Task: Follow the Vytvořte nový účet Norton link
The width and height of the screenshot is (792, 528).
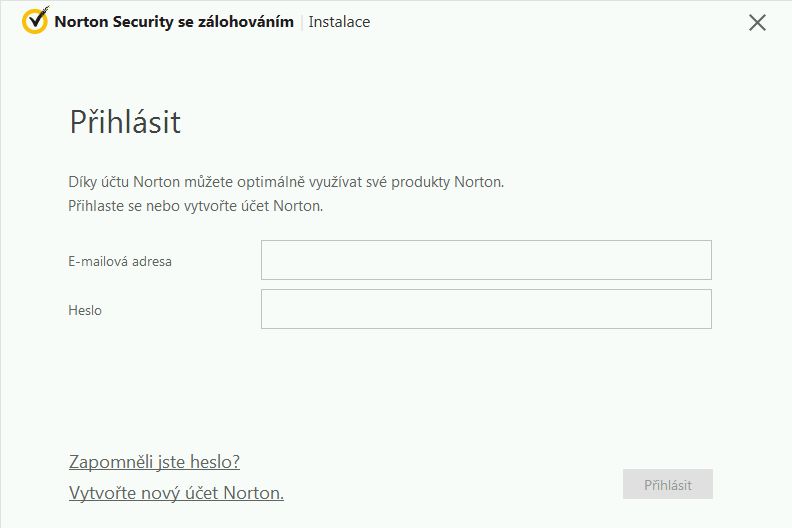Action: click(x=176, y=493)
